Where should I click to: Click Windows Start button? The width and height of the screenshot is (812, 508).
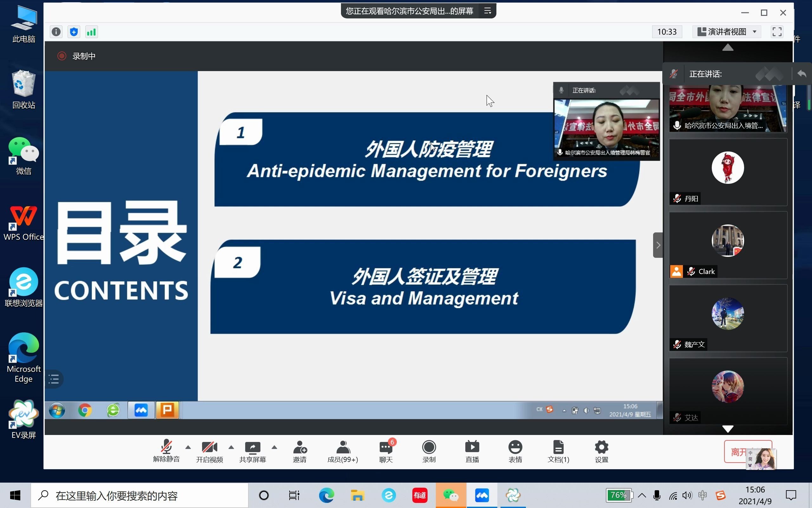point(15,495)
